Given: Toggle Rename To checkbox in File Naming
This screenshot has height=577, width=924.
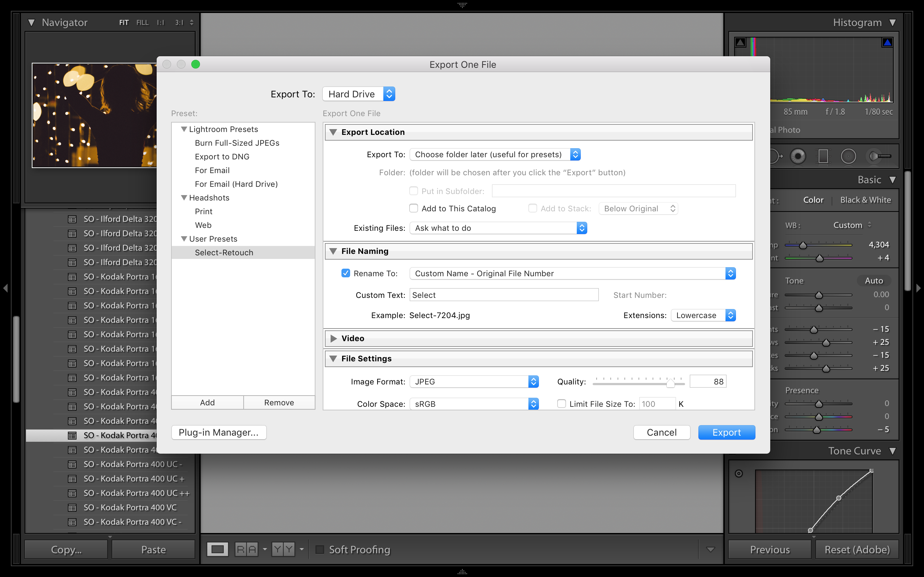Looking at the screenshot, I should coord(345,273).
